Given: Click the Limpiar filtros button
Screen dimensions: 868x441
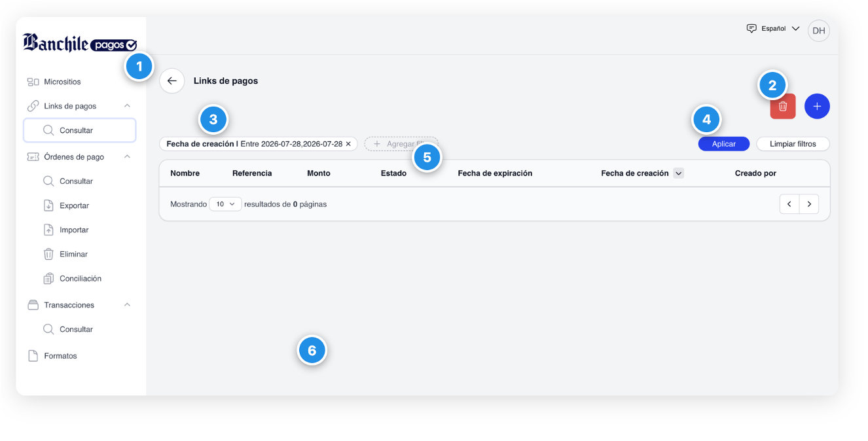Looking at the screenshot, I should (x=793, y=144).
